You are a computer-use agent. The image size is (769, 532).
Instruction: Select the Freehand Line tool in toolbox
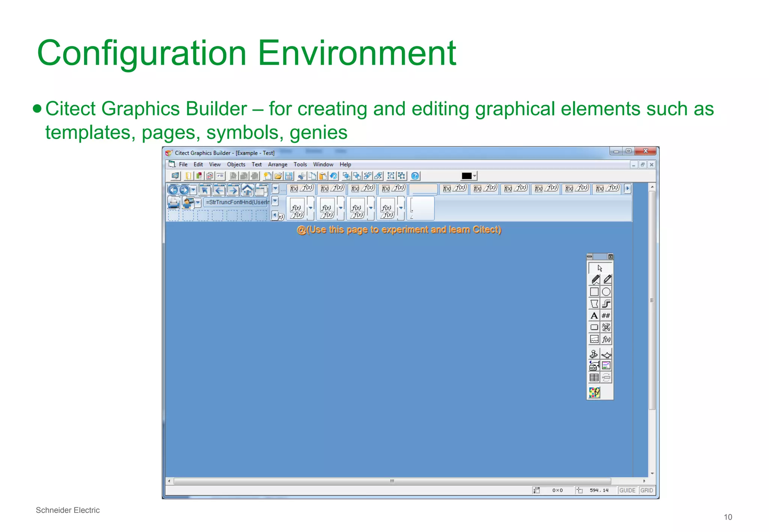tap(595, 280)
